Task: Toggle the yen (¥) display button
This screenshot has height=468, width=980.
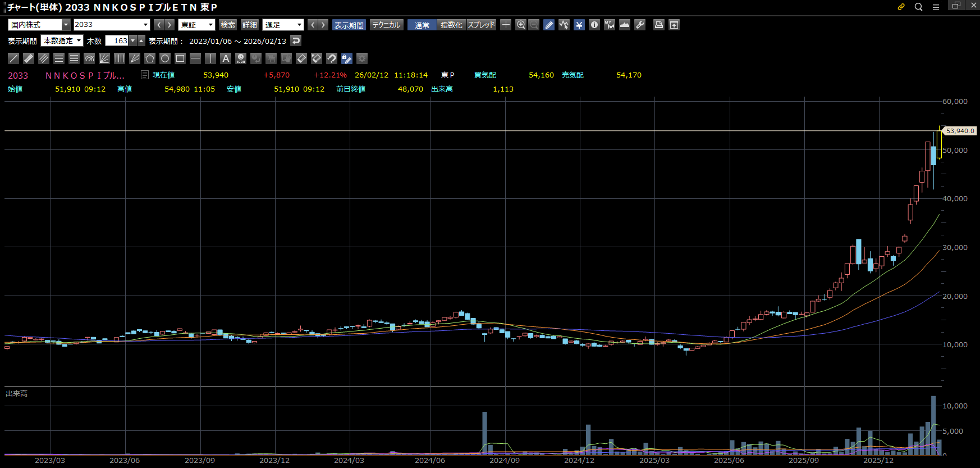Action: coord(579,25)
